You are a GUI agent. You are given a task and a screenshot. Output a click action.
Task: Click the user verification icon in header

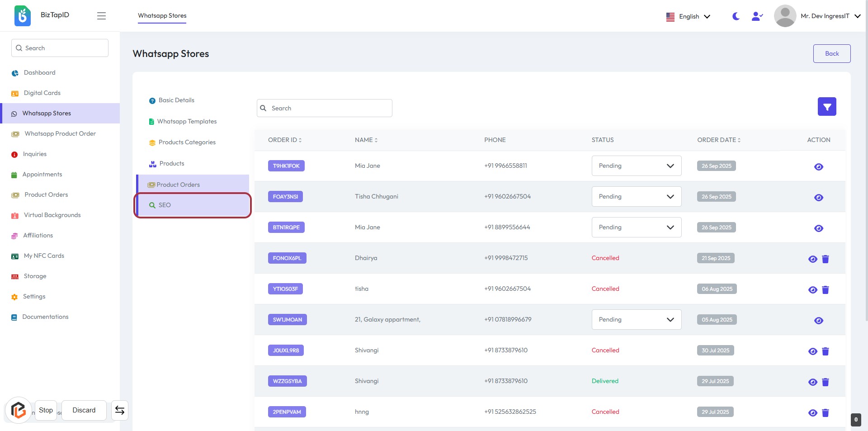pyautogui.click(x=757, y=16)
